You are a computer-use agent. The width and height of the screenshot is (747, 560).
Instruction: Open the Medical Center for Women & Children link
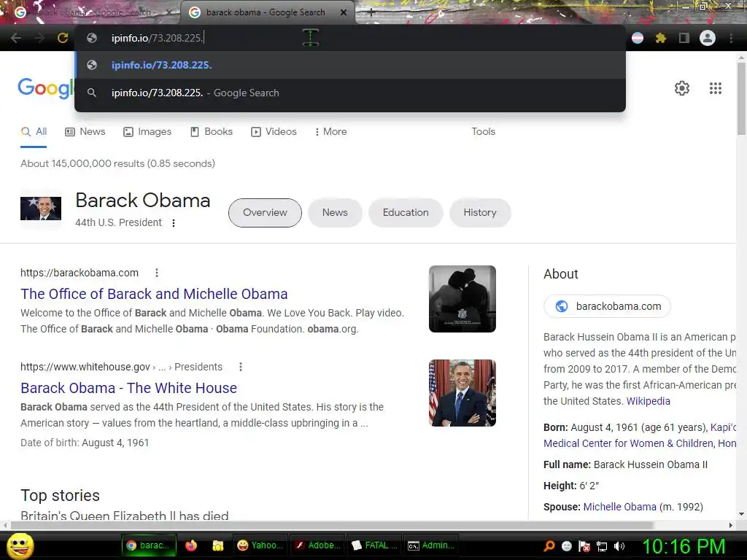tap(640, 443)
